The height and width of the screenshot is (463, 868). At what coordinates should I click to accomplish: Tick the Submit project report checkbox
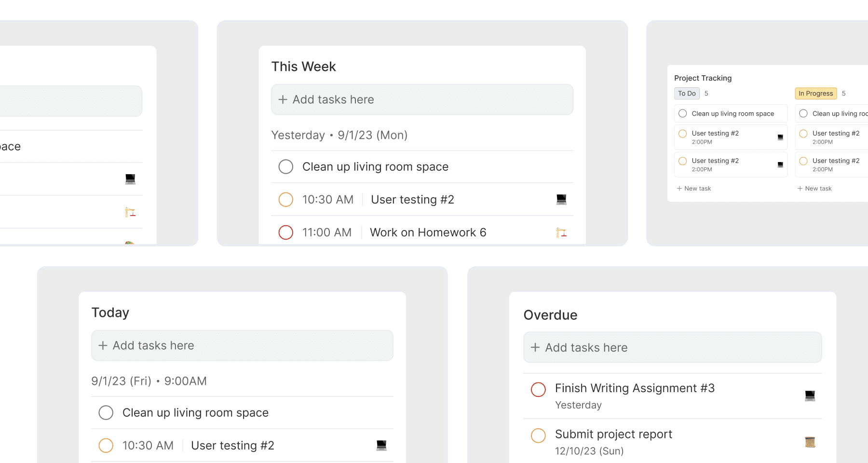(538, 436)
